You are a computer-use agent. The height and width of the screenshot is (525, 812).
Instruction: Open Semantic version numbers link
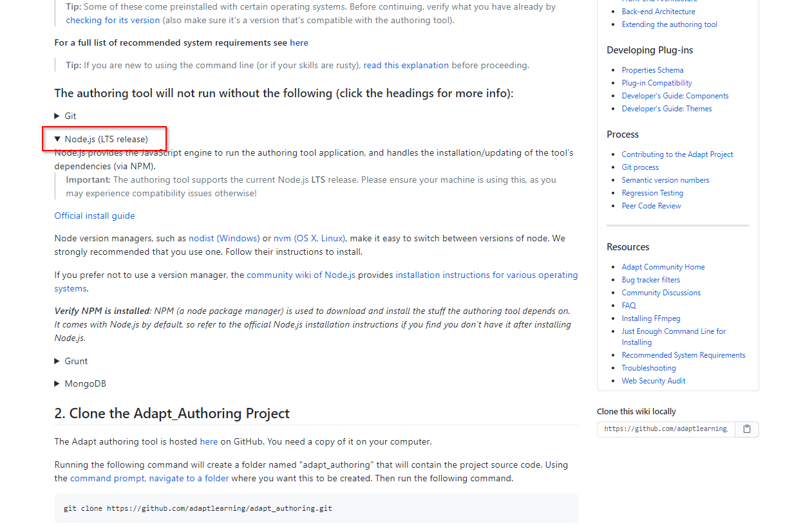(x=665, y=180)
